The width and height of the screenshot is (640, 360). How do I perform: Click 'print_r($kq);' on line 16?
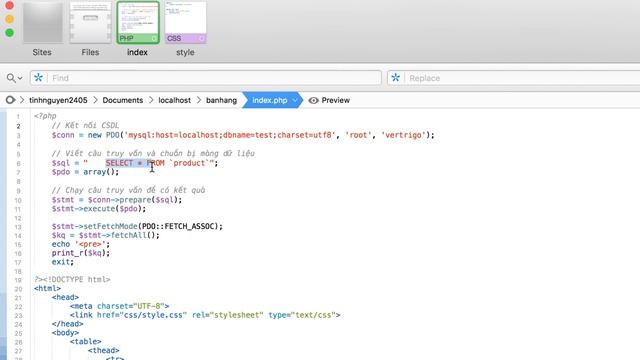click(81, 253)
